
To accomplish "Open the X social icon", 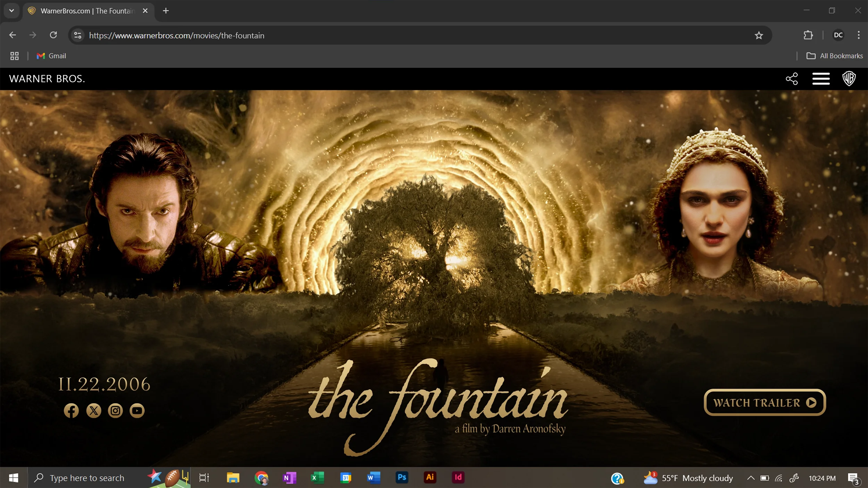I will 93,411.
